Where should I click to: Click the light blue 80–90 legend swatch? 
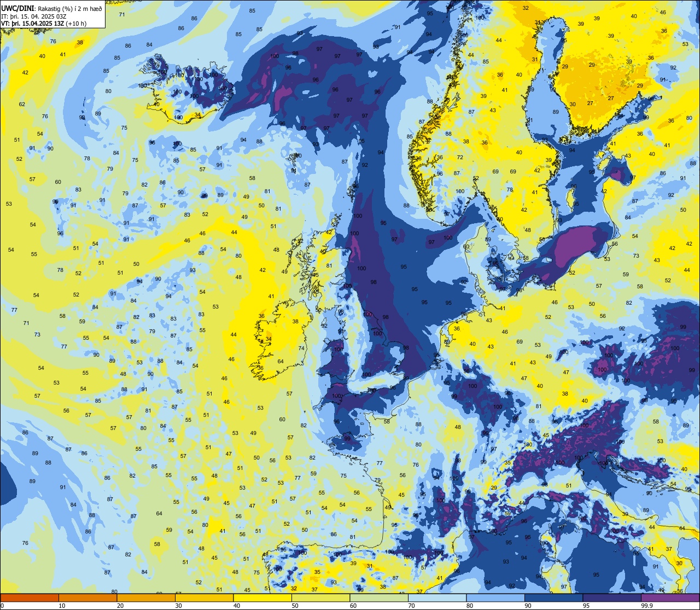pyautogui.click(x=495, y=597)
